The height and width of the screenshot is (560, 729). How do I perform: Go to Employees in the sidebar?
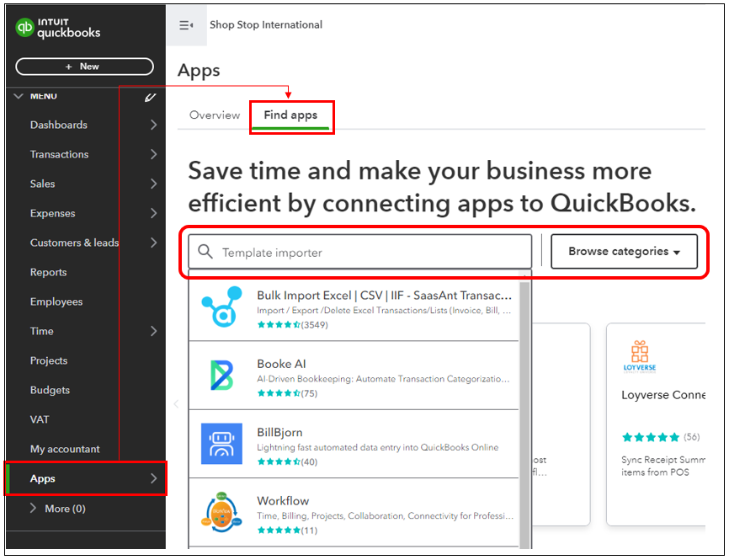click(x=56, y=301)
